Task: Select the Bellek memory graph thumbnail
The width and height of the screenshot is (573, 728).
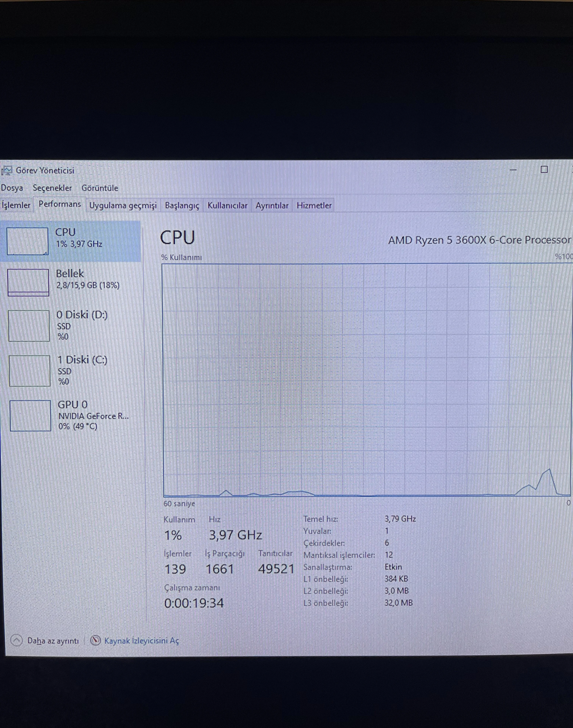Action: click(x=28, y=282)
